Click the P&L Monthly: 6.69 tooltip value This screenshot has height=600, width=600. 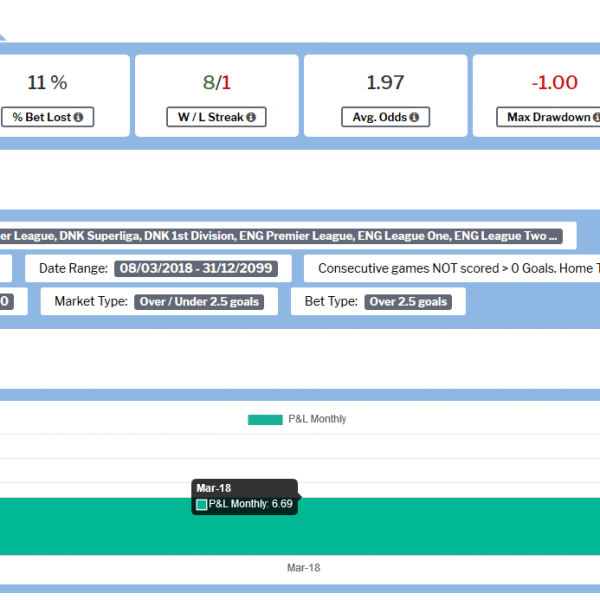click(x=250, y=504)
